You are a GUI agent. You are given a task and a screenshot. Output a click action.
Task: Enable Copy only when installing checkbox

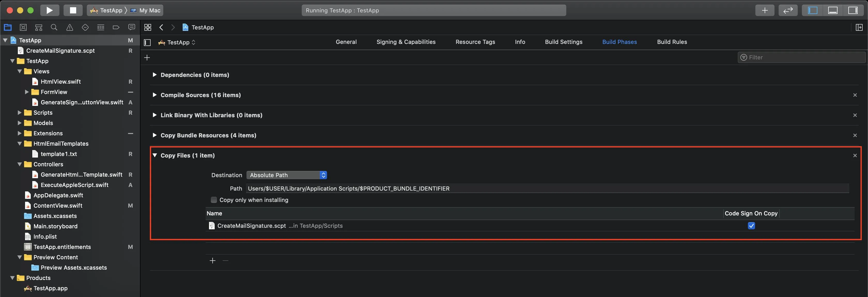click(x=214, y=200)
